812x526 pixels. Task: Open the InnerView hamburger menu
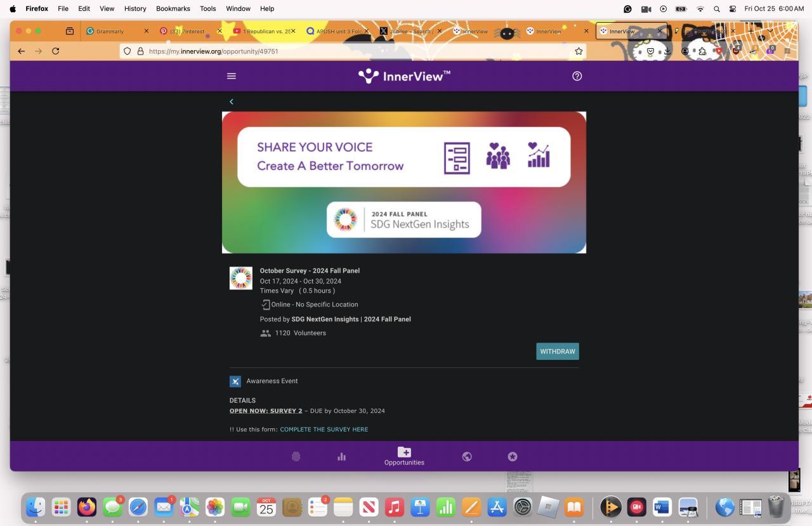click(232, 76)
